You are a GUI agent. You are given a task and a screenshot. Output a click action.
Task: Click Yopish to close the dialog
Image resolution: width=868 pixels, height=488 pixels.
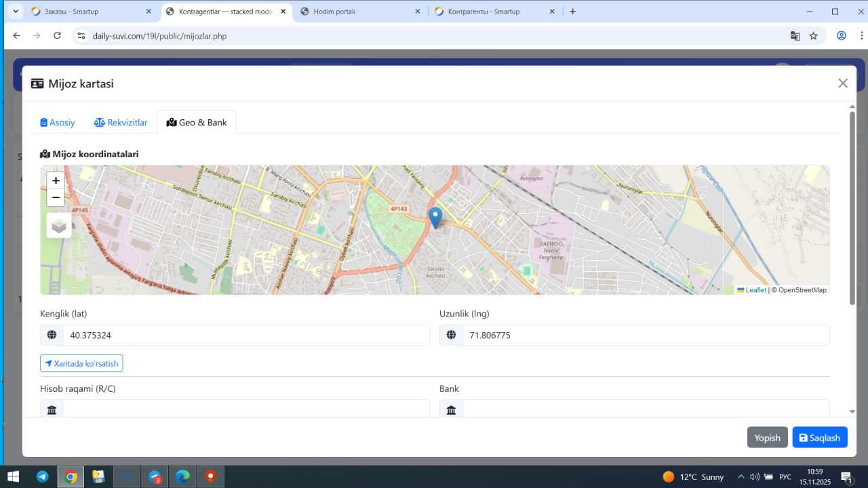767,438
